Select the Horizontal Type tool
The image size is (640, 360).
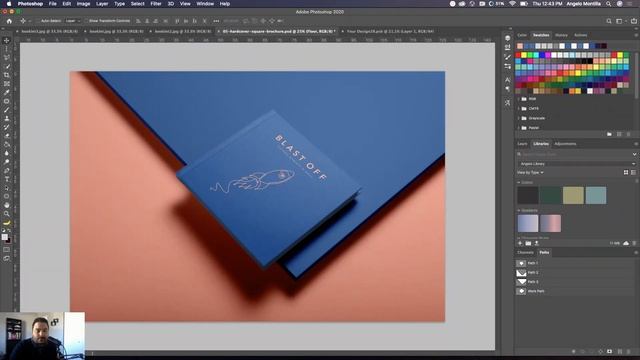[x=7, y=179]
